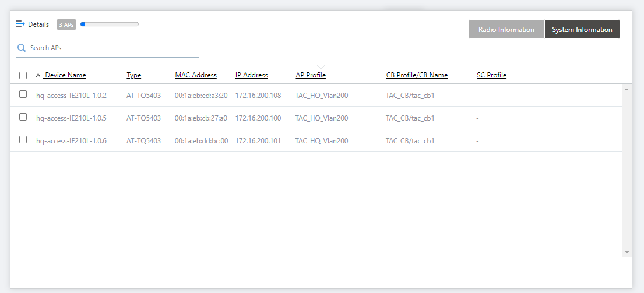
Task: Click the search magnifier icon
Action: click(x=22, y=48)
